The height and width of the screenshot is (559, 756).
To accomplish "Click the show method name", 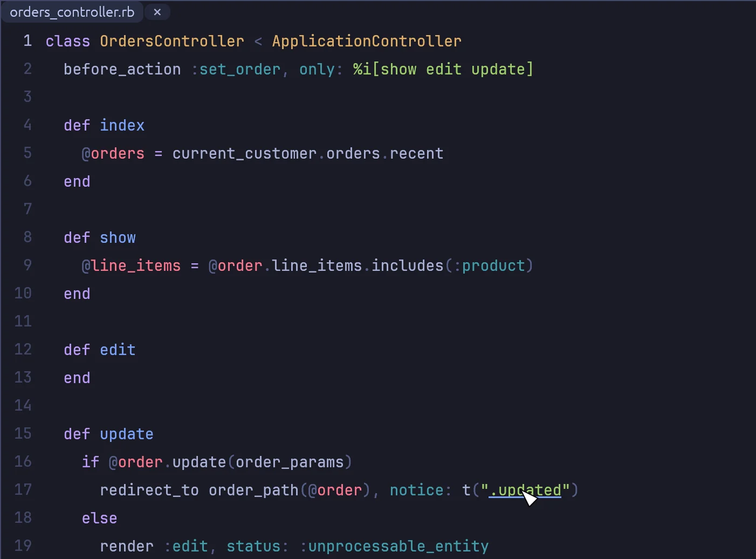I will pyautogui.click(x=118, y=237).
